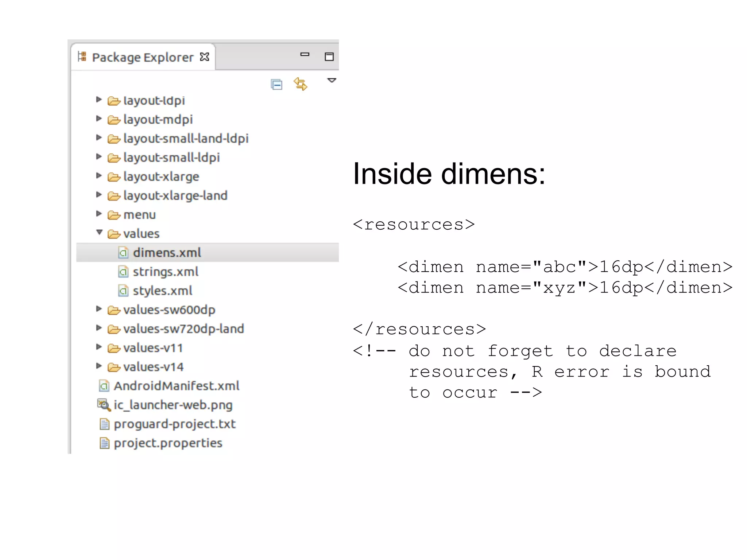747x560 pixels.
Task: Expand the values-v14 folder
Action: tap(98, 366)
